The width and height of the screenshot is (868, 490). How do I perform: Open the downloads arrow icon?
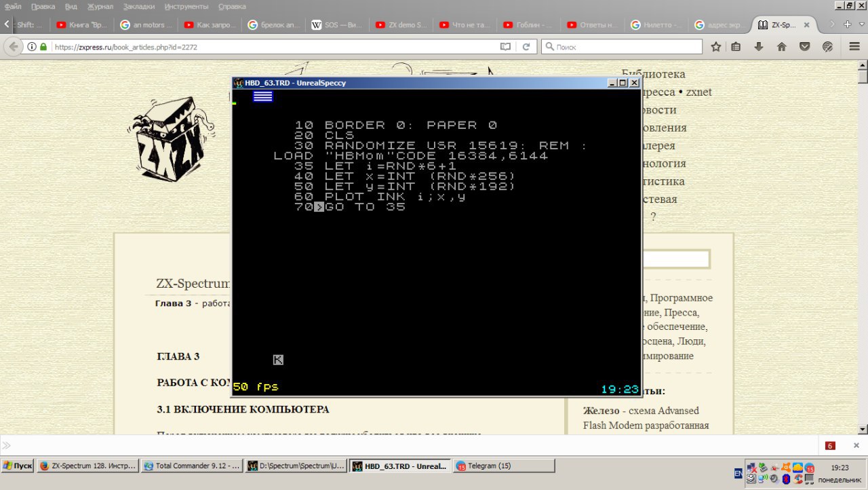[x=759, y=47]
